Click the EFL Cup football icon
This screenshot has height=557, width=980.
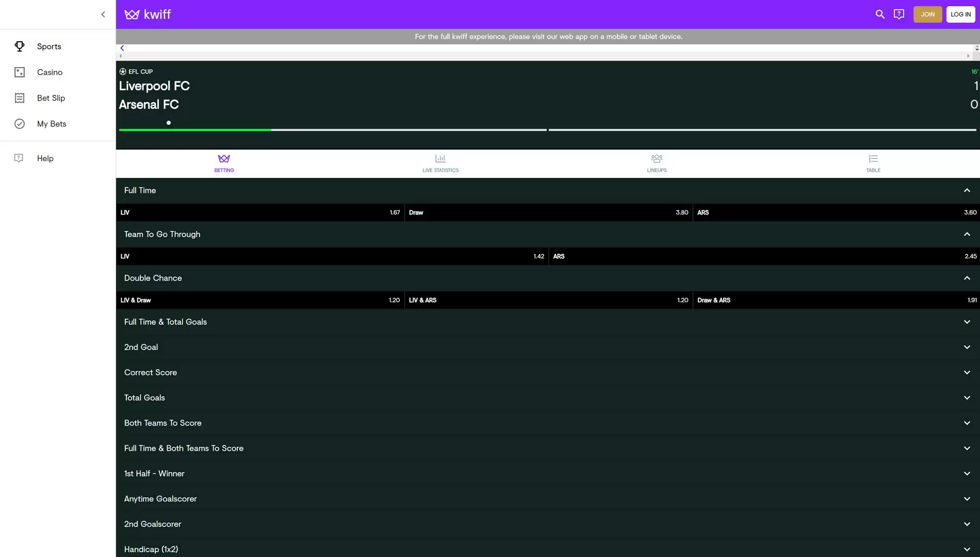(123, 72)
